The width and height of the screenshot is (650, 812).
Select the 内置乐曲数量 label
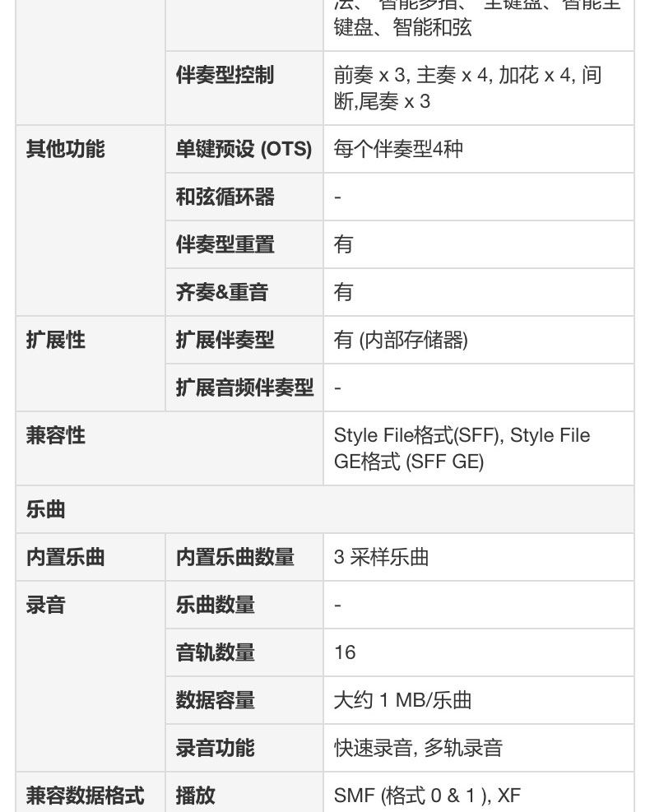pos(234,558)
